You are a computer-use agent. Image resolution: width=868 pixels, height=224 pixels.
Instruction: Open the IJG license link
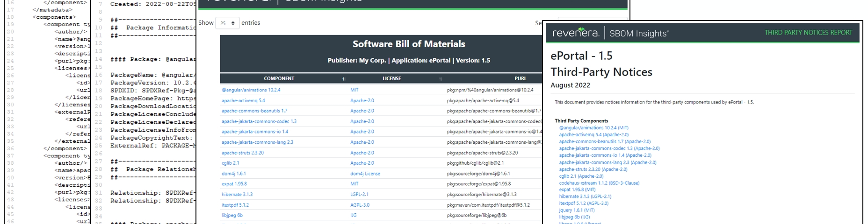pyautogui.click(x=354, y=216)
